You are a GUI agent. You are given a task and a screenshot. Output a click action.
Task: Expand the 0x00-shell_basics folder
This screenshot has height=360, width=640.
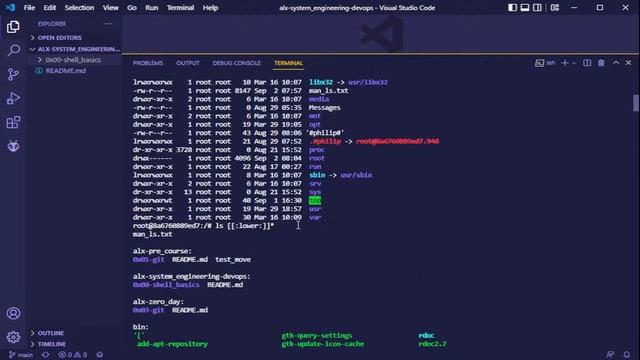(x=73, y=60)
